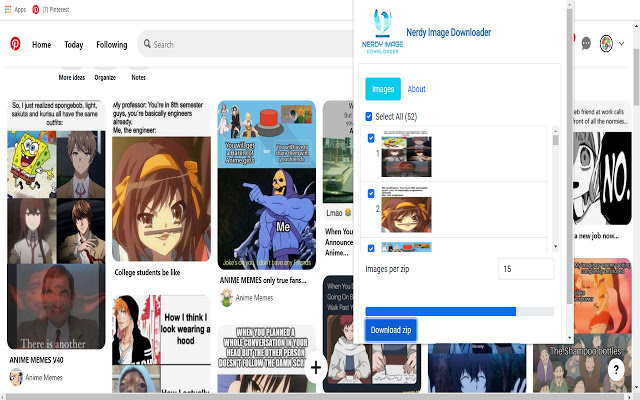Click Anime Memes avatar under 'only true fans'
This screenshot has height=400, width=640.
click(227, 298)
